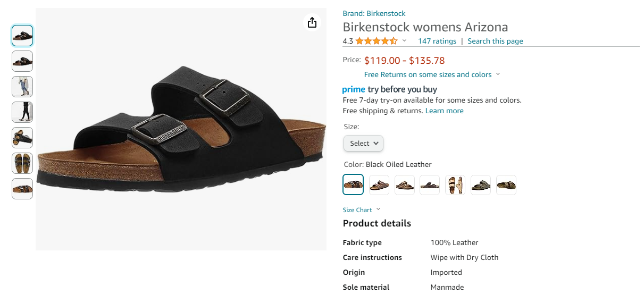Expand the Size Chart link

point(362,210)
